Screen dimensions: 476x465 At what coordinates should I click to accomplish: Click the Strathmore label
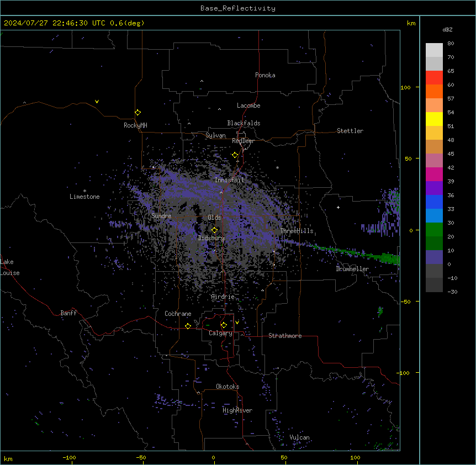[285, 336]
